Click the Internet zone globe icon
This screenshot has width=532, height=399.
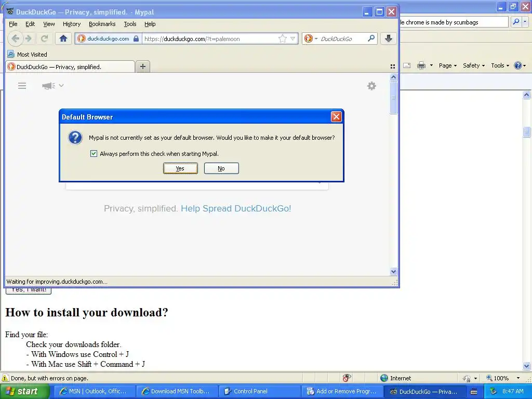coord(384,378)
